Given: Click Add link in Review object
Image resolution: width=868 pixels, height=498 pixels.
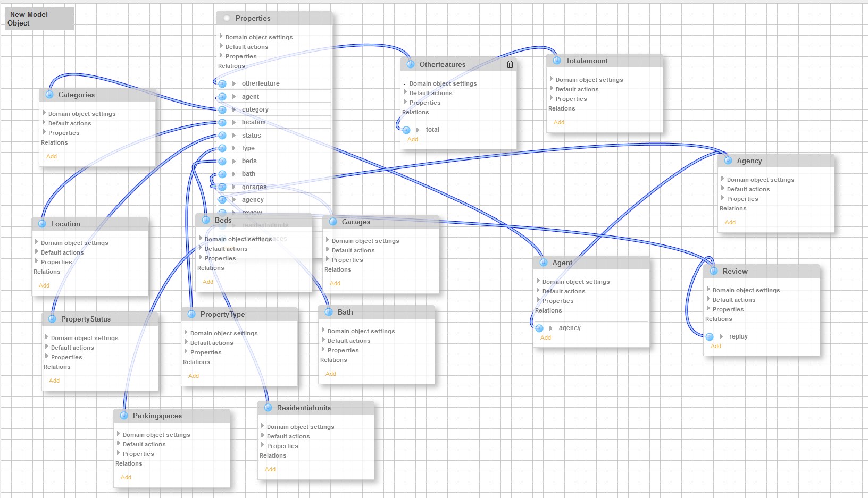Looking at the screenshot, I should (x=716, y=346).
